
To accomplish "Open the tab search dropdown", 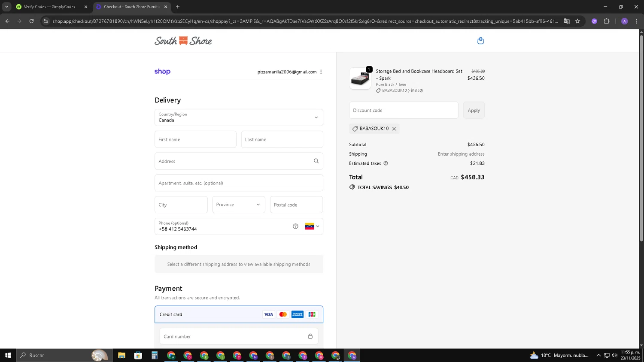I will coord(6,7).
